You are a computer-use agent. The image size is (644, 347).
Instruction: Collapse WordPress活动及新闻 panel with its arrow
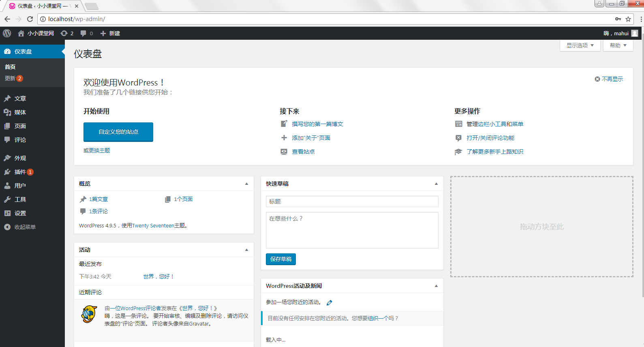tap(436, 286)
